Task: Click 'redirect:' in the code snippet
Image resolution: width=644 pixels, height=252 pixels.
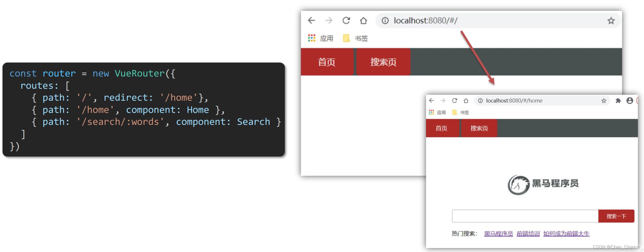Action: (x=128, y=98)
